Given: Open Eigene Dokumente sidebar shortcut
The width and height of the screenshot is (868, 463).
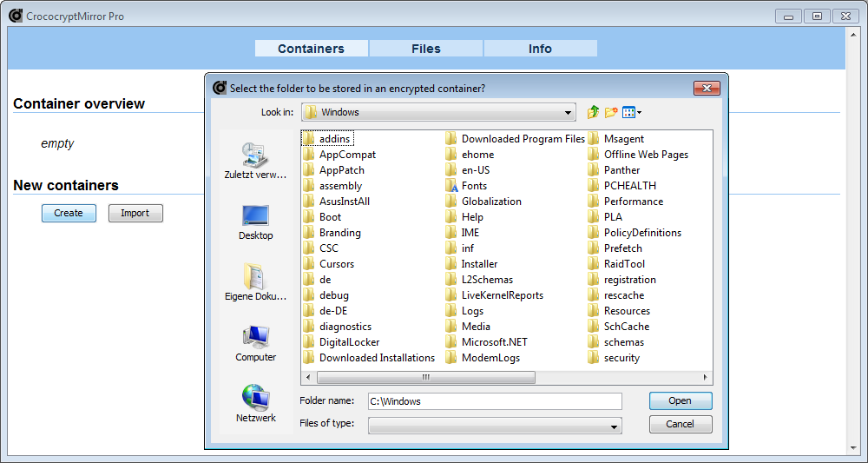Looking at the screenshot, I should point(256,282).
